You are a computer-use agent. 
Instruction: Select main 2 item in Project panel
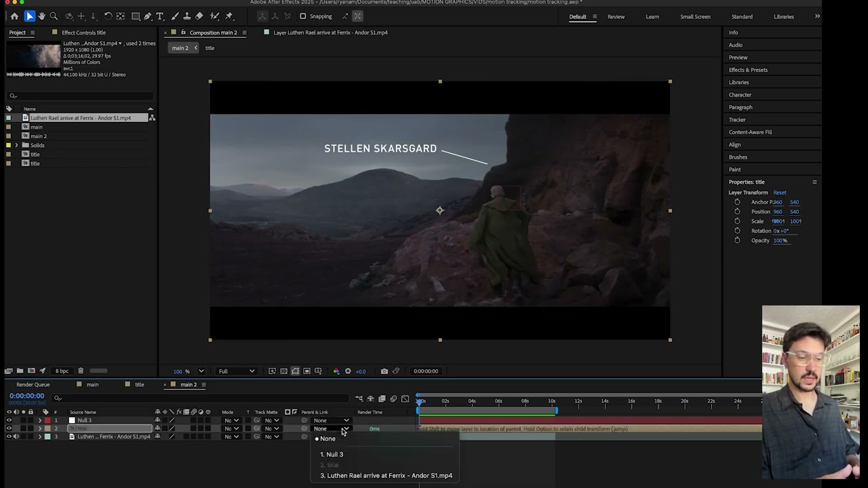tap(38, 136)
